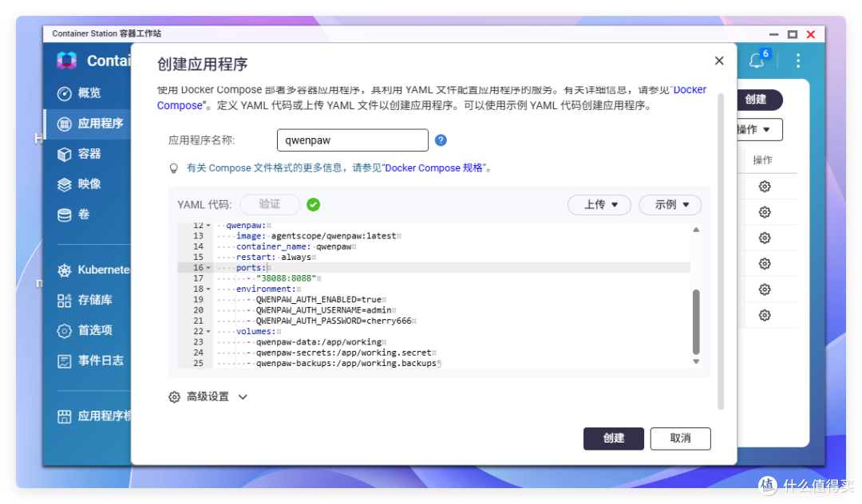Image resolution: width=862 pixels, height=504 pixels.
Task: Close the Container Station window
Action: 810,34
